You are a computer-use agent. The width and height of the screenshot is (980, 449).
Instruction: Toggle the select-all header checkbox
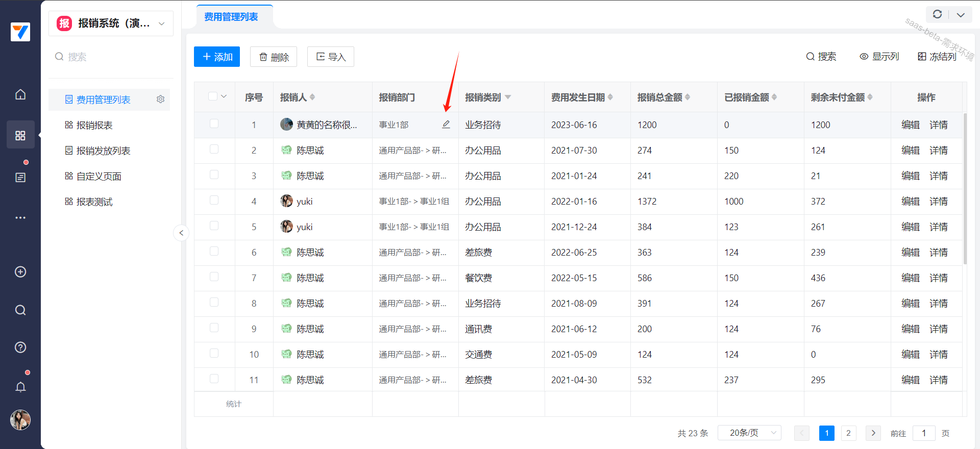(x=213, y=96)
